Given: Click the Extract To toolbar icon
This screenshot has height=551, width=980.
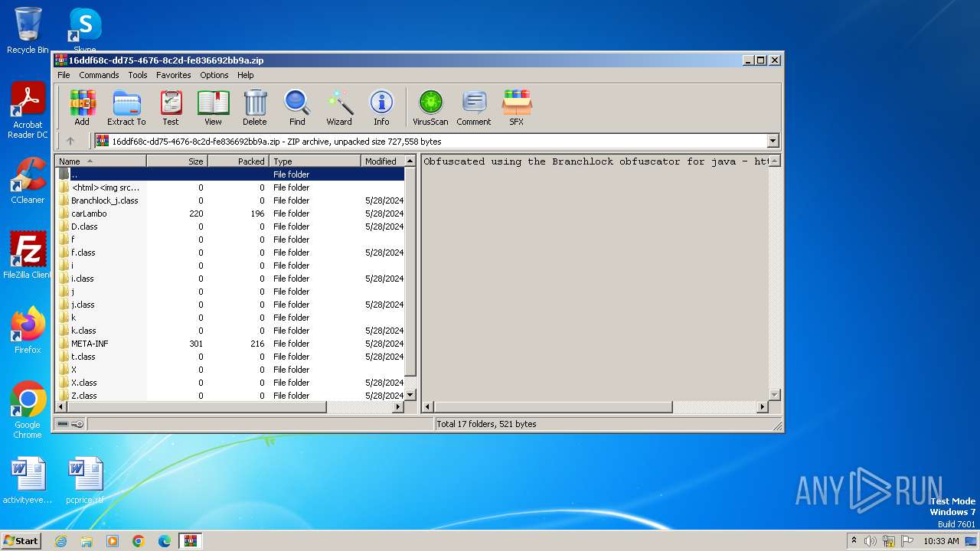Looking at the screenshot, I should [126, 107].
